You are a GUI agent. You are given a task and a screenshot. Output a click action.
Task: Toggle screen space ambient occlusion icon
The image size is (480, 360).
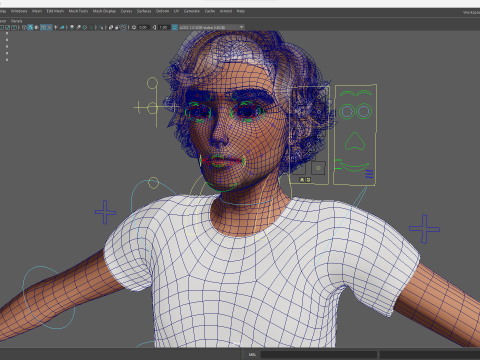point(72,27)
